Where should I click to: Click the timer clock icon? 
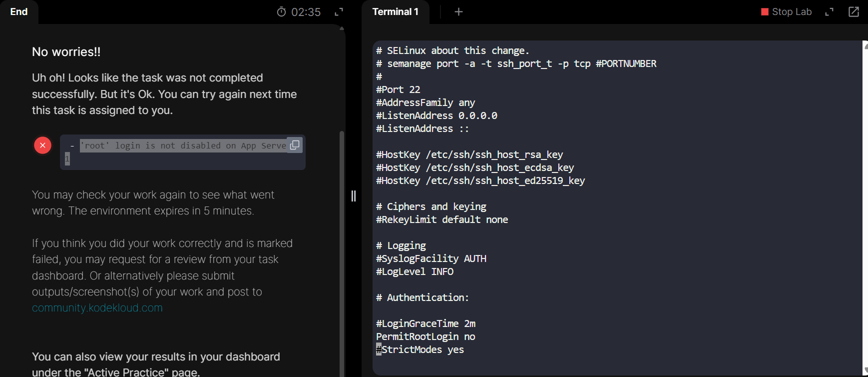282,12
